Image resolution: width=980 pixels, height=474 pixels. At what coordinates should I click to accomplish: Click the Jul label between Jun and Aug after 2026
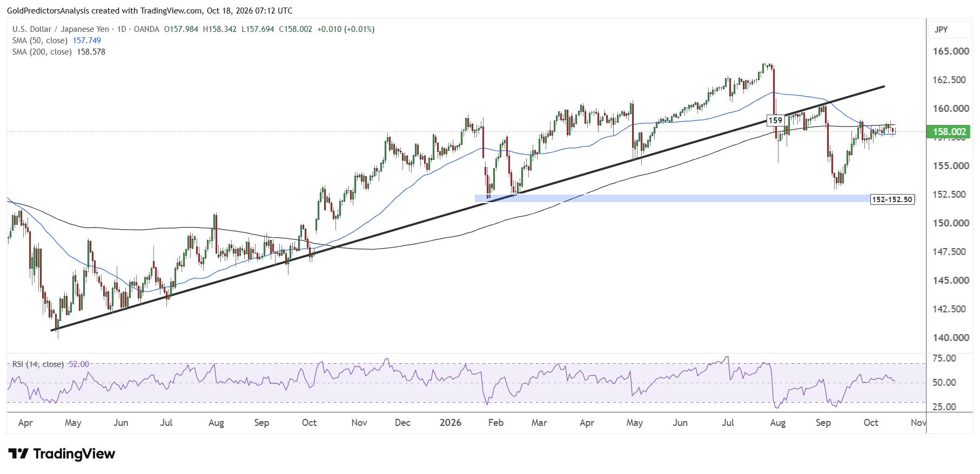(x=728, y=423)
